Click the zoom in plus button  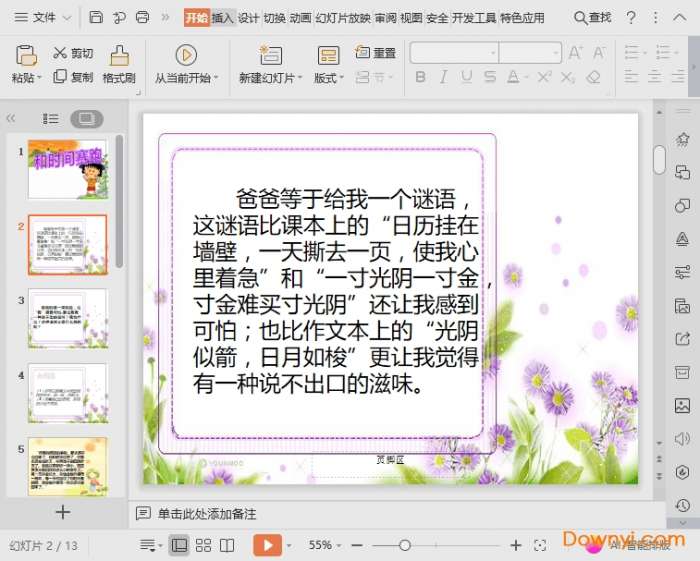(x=516, y=545)
